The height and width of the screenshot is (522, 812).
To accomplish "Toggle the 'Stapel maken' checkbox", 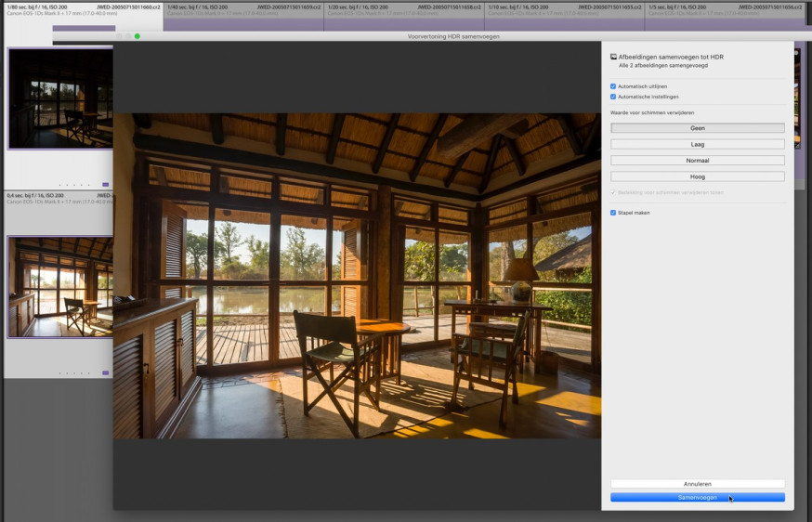I will [613, 213].
